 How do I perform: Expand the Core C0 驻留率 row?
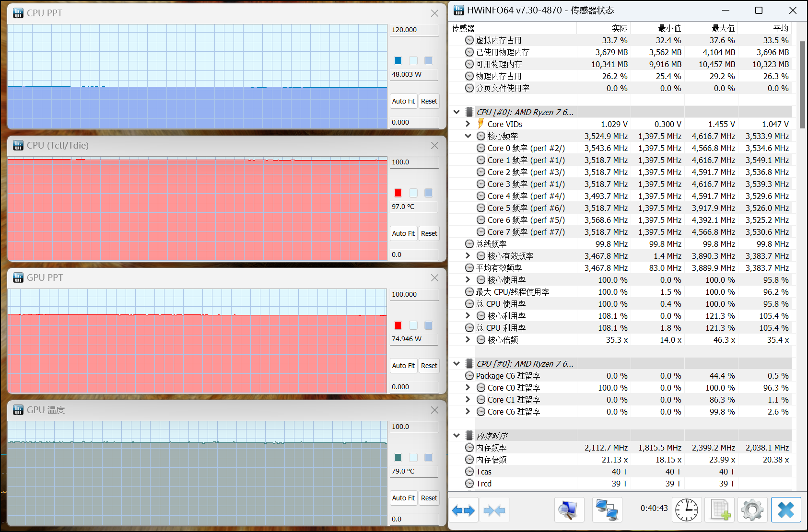pyautogui.click(x=468, y=388)
